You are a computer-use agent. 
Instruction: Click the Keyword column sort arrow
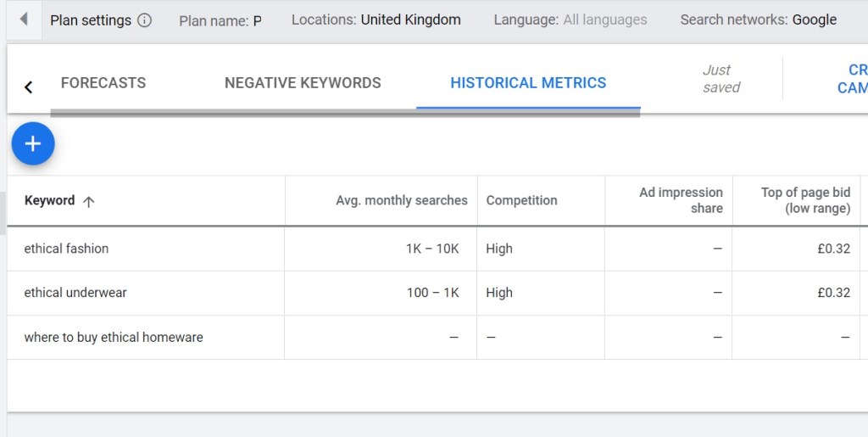(89, 201)
